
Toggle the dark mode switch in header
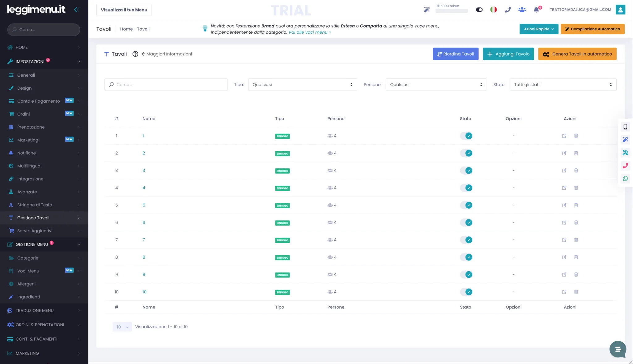(479, 10)
